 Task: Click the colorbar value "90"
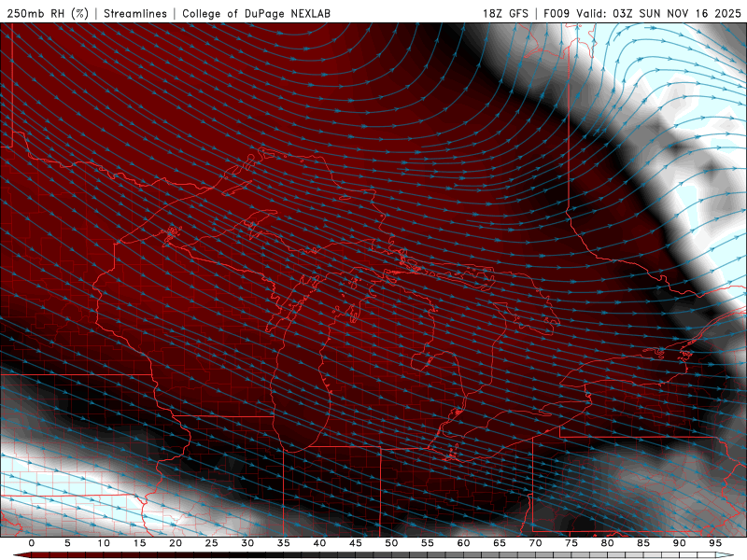point(679,543)
